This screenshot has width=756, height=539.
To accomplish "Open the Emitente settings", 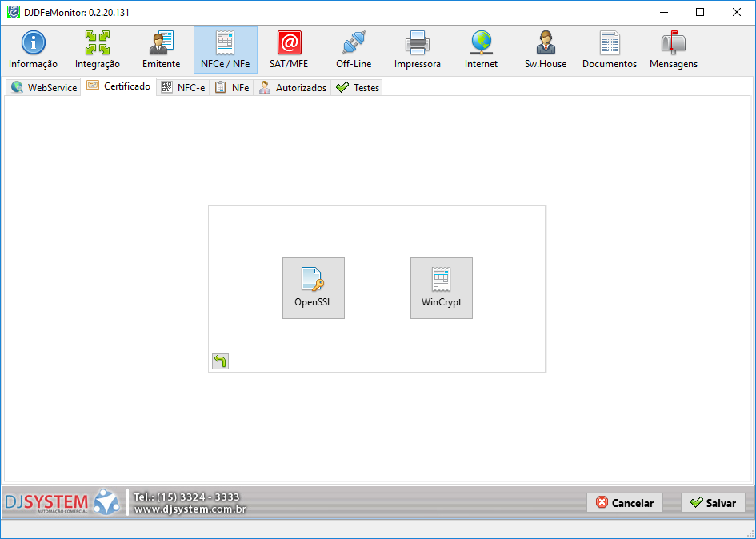I will [x=161, y=50].
